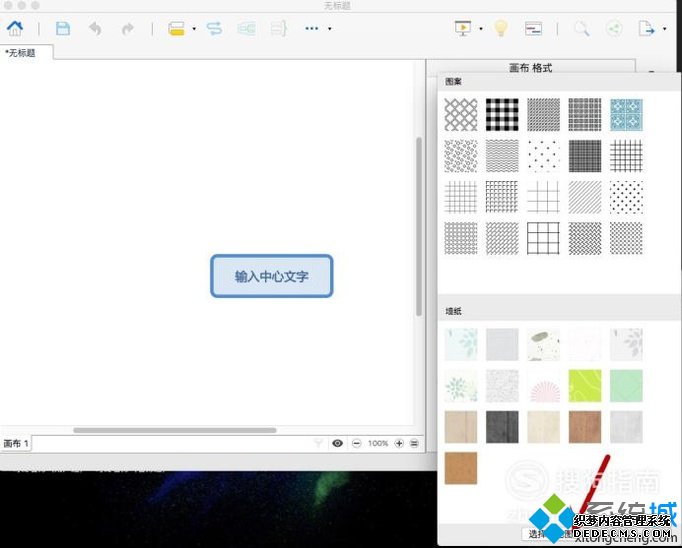Select the central topic 输入中心文字
Screen dimensions: 682x548
pyautogui.click(x=272, y=276)
